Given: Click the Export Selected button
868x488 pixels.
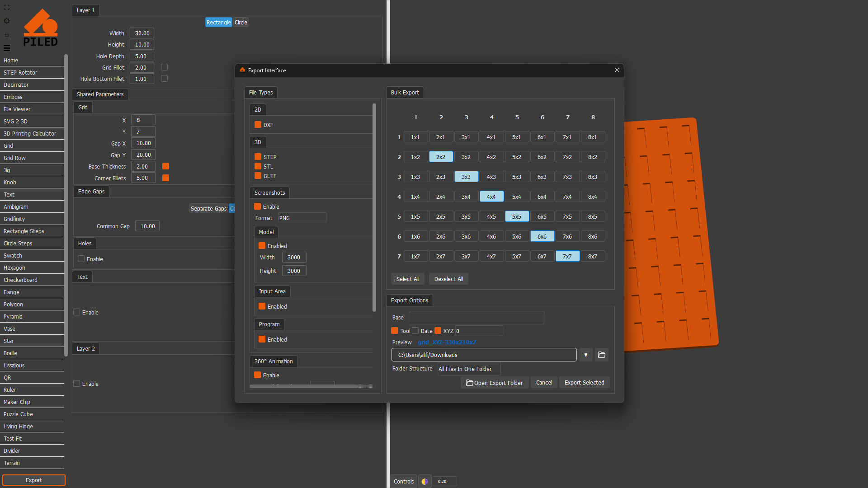Looking at the screenshot, I should (x=584, y=382).
